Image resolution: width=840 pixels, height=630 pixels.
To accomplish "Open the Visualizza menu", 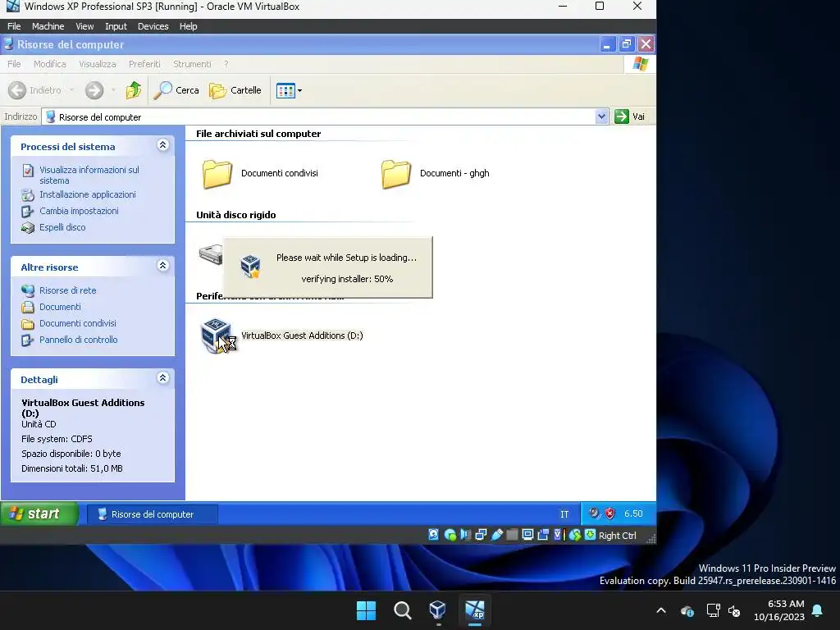I will 97,64.
